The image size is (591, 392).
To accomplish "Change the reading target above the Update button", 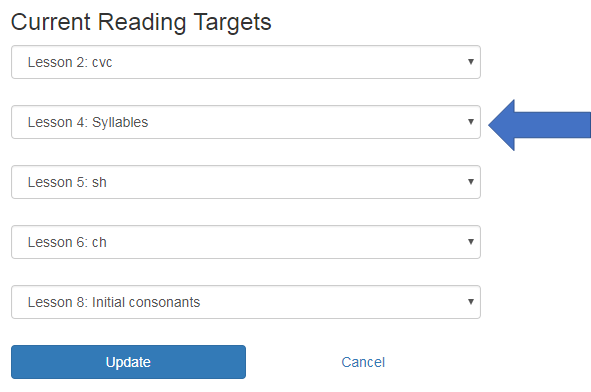I will [x=246, y=302].
